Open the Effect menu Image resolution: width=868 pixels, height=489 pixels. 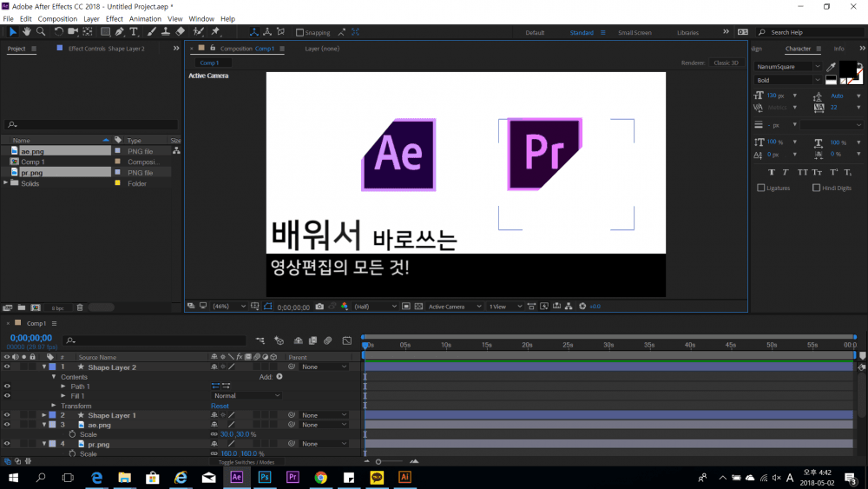[114, 19]
